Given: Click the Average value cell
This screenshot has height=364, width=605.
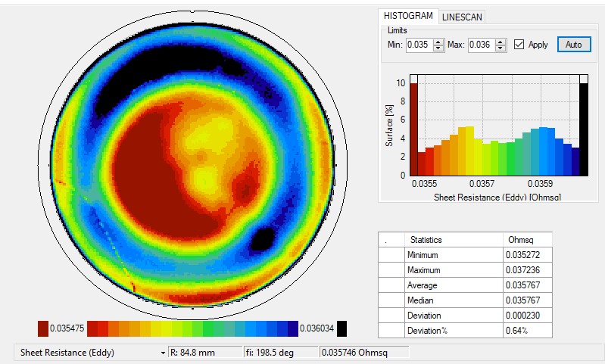Looking at the screenshot, I should (x=528, y=285).
